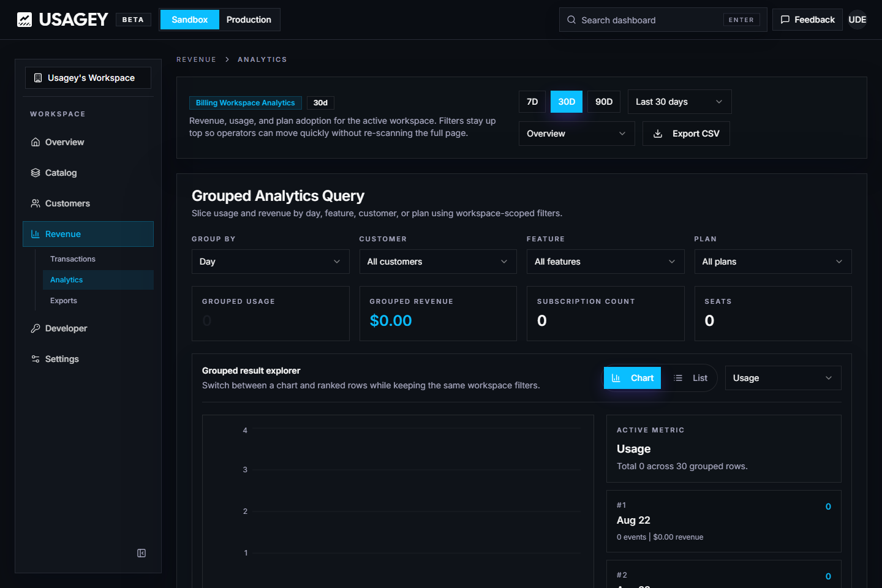The image size is (882, 588).
Task: Open the All customers dropdown
Action: click(438, 262)
